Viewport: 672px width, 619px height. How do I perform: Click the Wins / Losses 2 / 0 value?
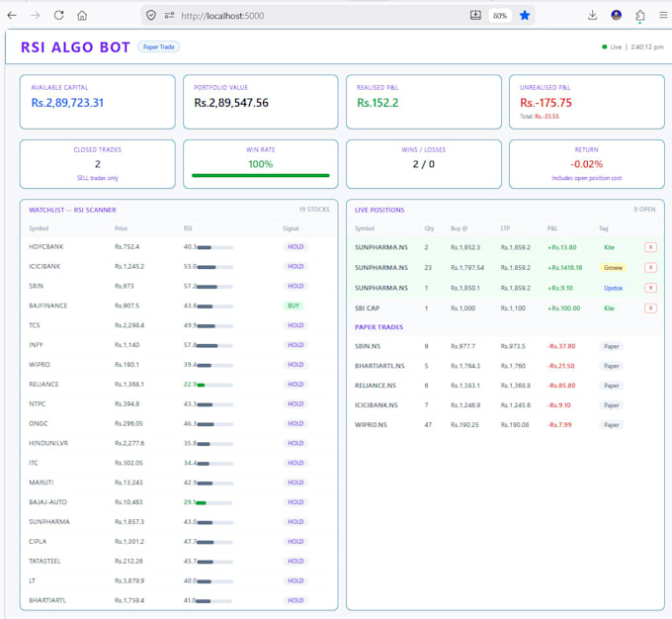(x=423, y=164)
